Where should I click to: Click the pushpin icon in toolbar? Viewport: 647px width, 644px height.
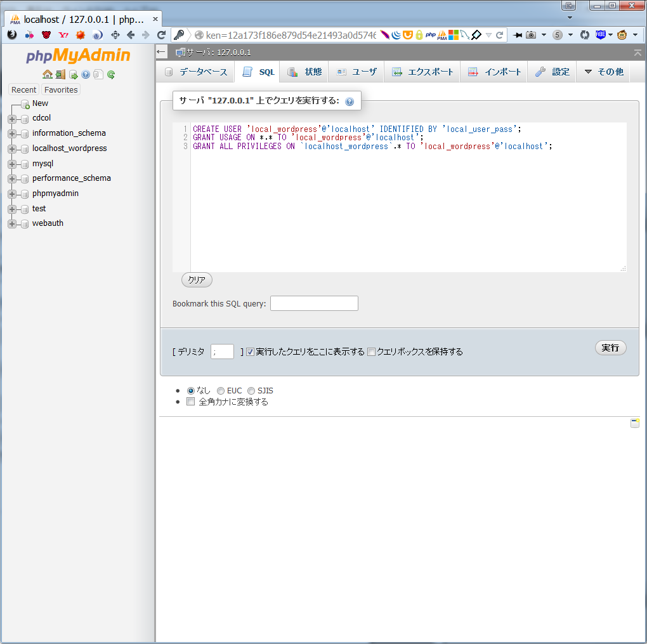coord(517,35)
